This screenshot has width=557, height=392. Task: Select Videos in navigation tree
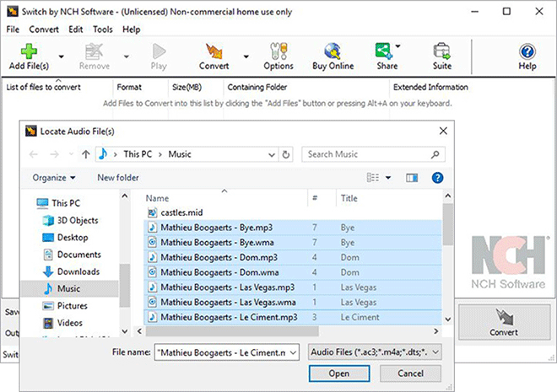pos(62,323)
